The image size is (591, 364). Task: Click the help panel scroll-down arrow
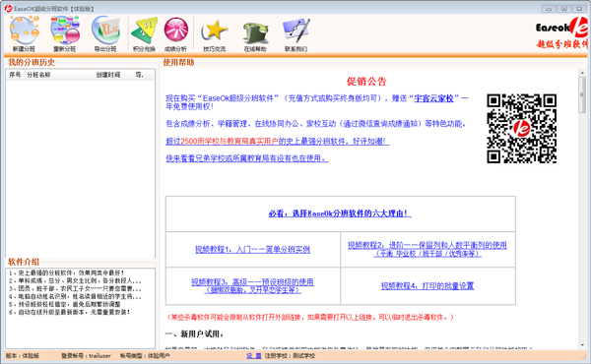[x=582, y=344]
